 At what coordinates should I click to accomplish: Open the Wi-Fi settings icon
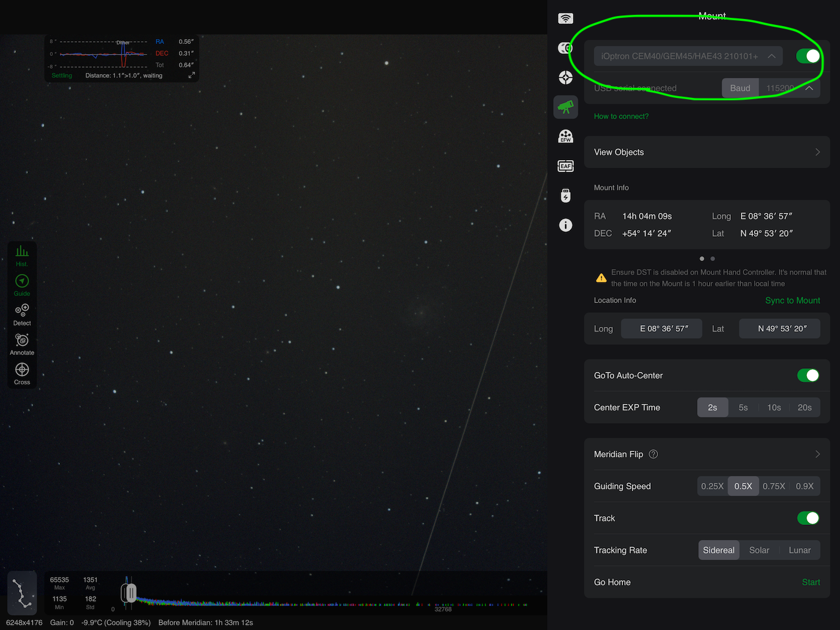(x=566, y=18)
